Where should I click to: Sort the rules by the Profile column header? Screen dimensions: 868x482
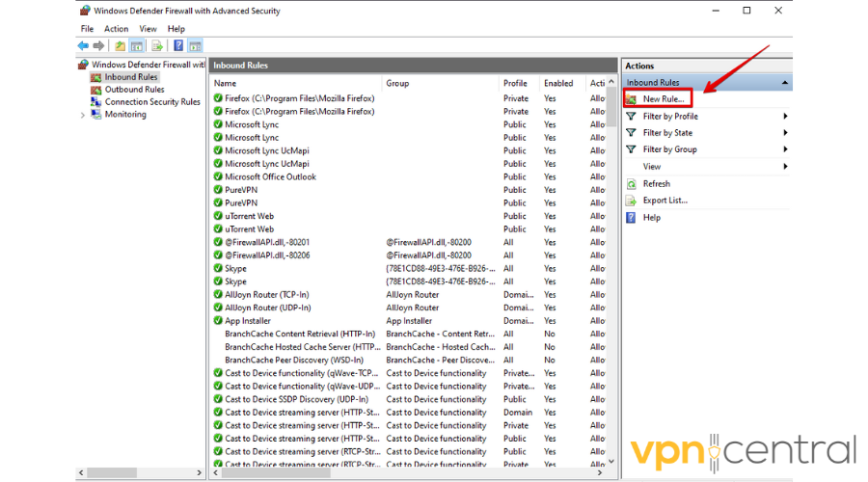515,84
